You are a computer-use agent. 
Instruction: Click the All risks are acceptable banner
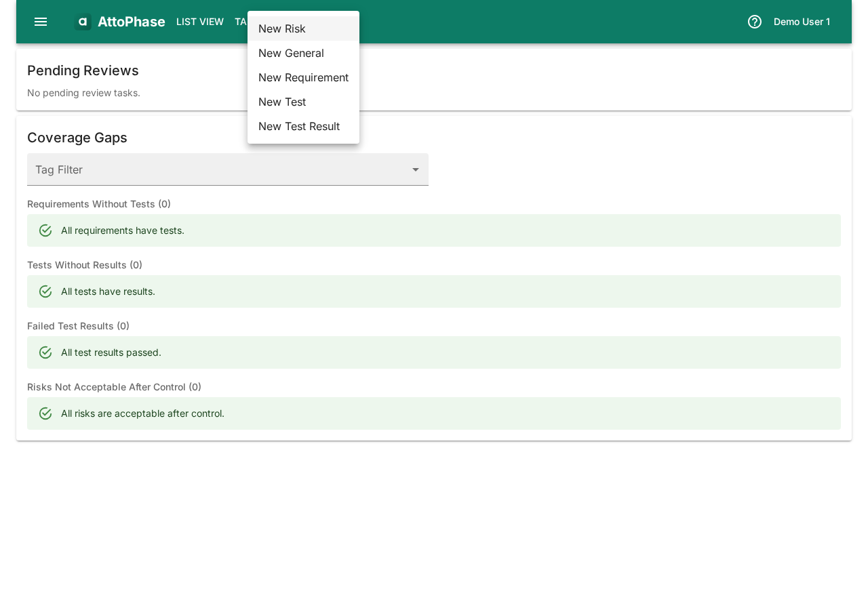coord(434,413)
